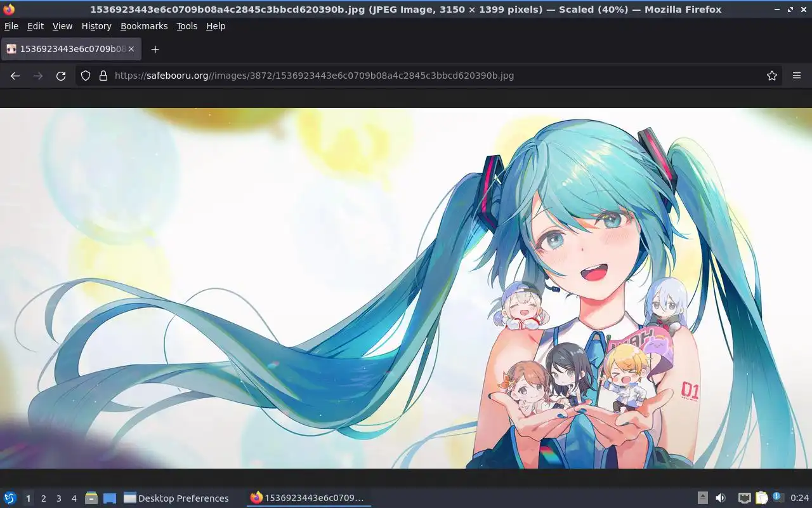Click the 0:24 taskbar clock
Image resolution: width=812 pixels, height=508 pixels.
click(799, 498)
